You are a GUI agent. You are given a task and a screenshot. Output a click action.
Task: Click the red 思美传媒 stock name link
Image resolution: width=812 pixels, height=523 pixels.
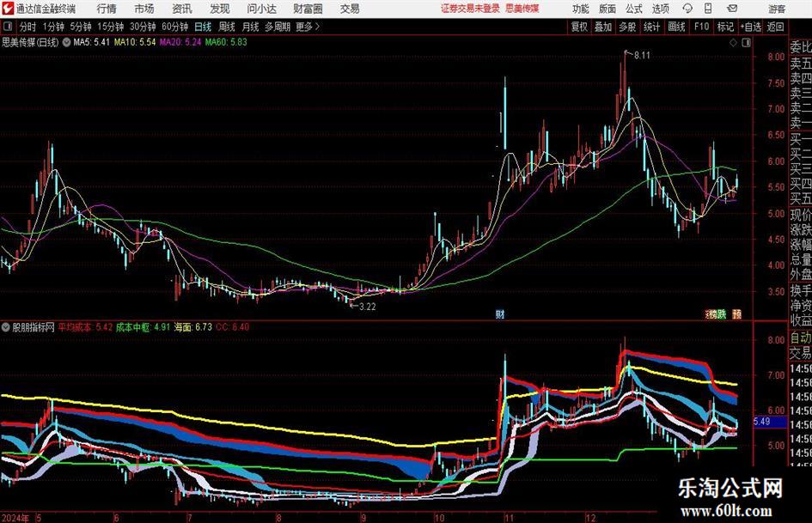click(x=522, y=9)
